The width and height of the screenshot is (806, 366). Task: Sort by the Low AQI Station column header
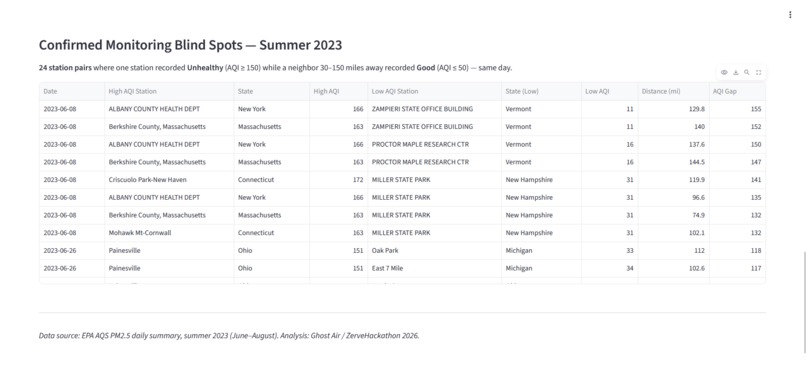(x=434, y=92)
